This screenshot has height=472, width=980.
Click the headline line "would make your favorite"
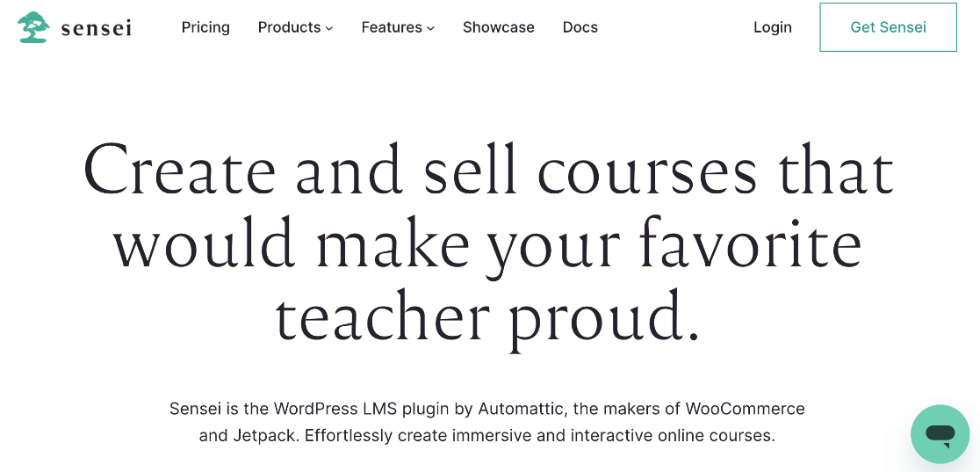pos(488,243)
